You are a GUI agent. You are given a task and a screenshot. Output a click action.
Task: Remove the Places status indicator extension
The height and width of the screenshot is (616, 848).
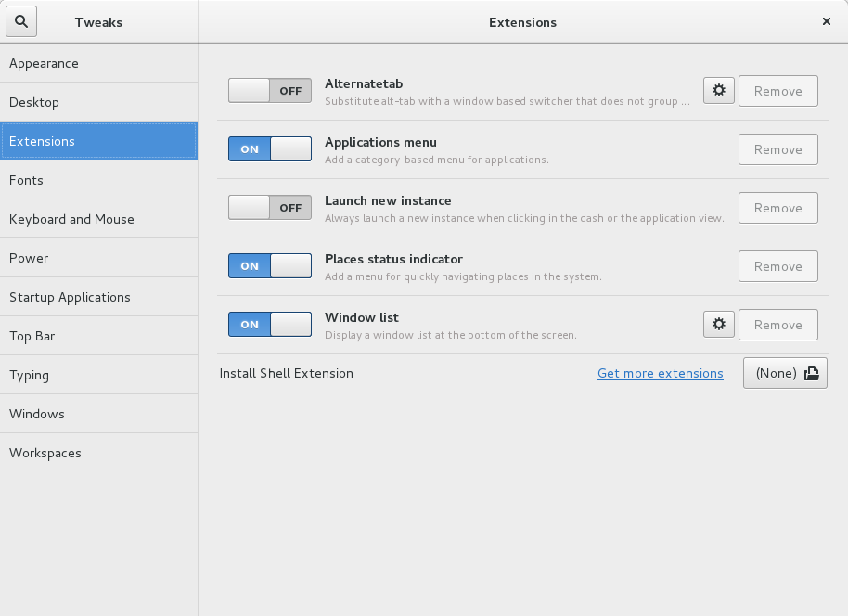[x=777, y=266]
